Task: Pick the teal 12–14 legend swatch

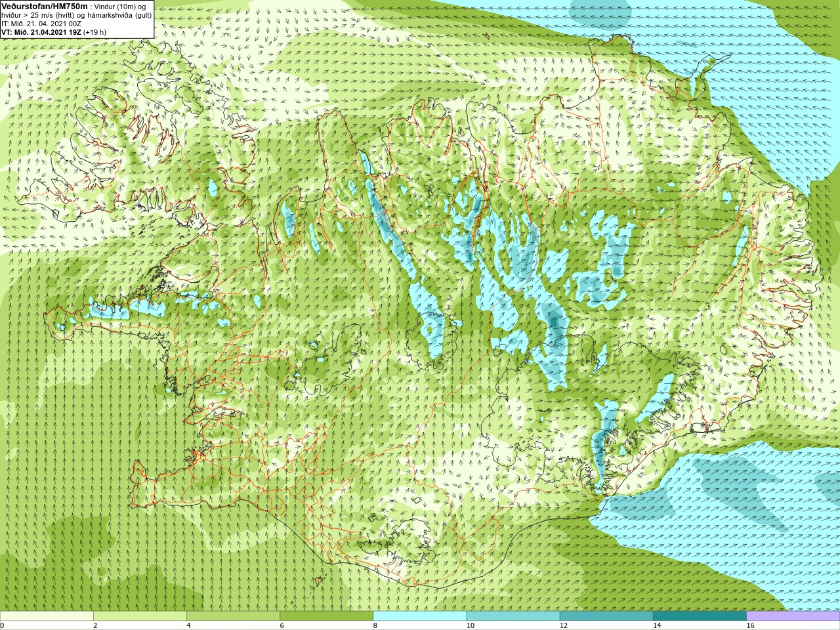Action: point(606,616)
